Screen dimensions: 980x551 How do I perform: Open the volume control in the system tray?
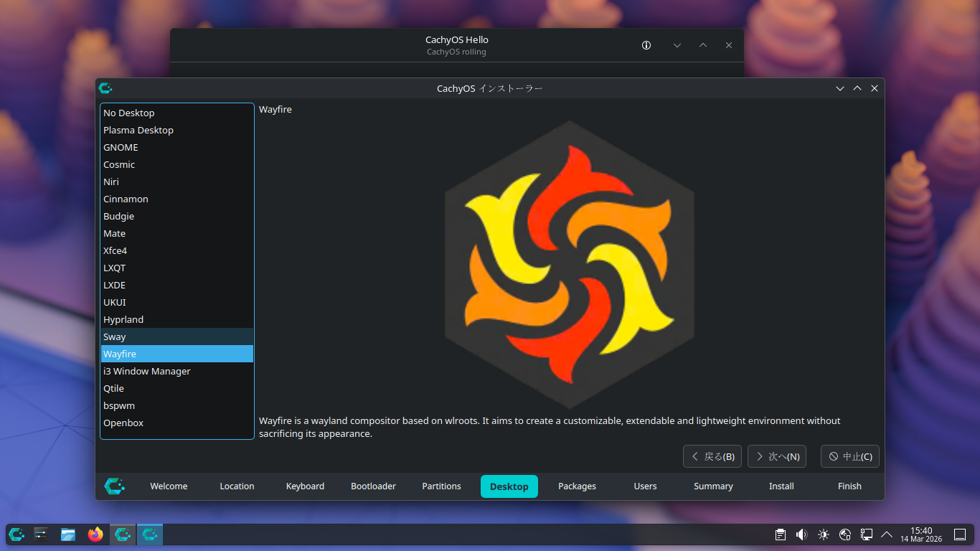click(x=802, y=534)
